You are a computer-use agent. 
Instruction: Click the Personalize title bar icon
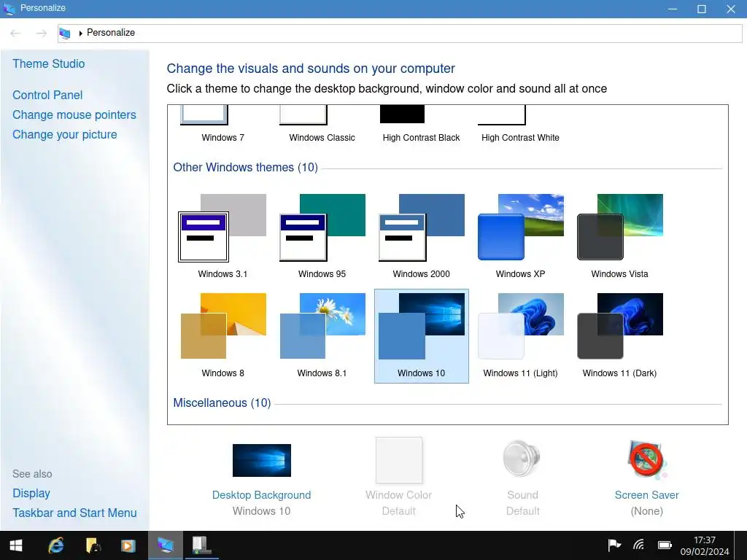click(9, 9)
